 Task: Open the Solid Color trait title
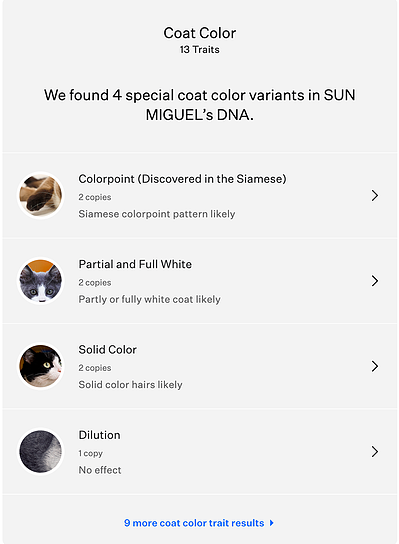coord(108,350)
